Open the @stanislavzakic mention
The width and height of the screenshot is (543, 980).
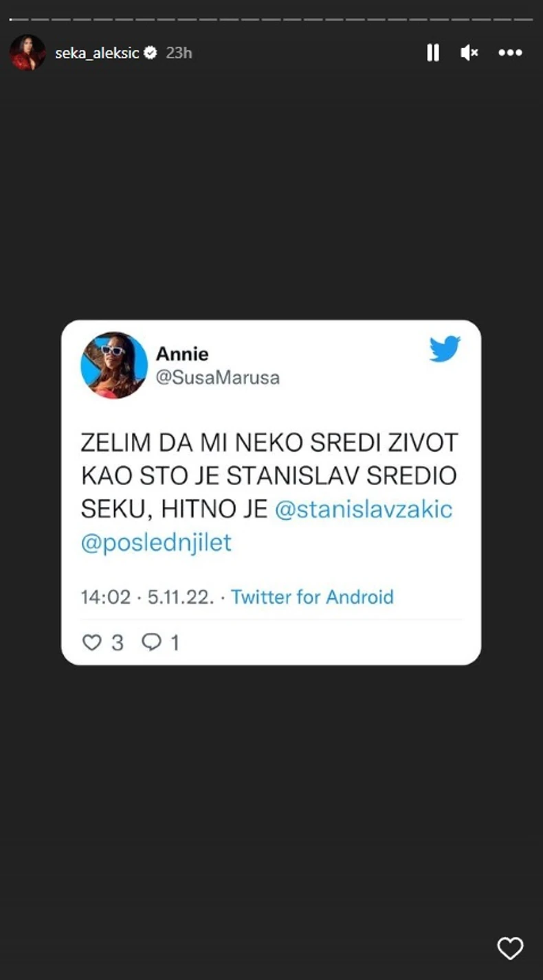(x=364, y=510)
